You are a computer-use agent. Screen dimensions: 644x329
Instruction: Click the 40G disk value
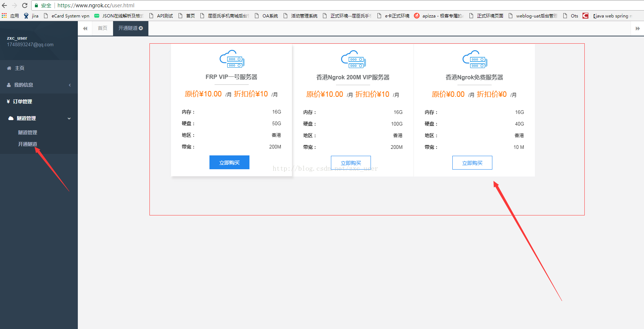click(519, 124)
